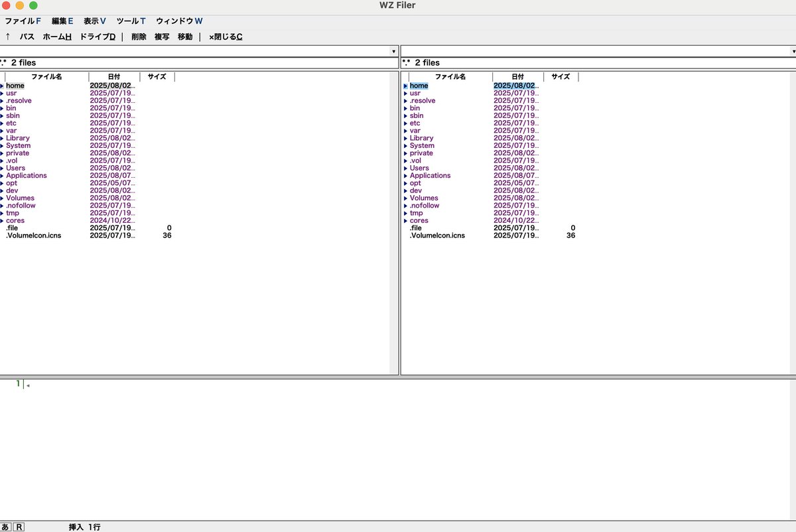The image size is (796, 532).
Task: Select the .file entry in left pane
Action: [x=13, y=228]
